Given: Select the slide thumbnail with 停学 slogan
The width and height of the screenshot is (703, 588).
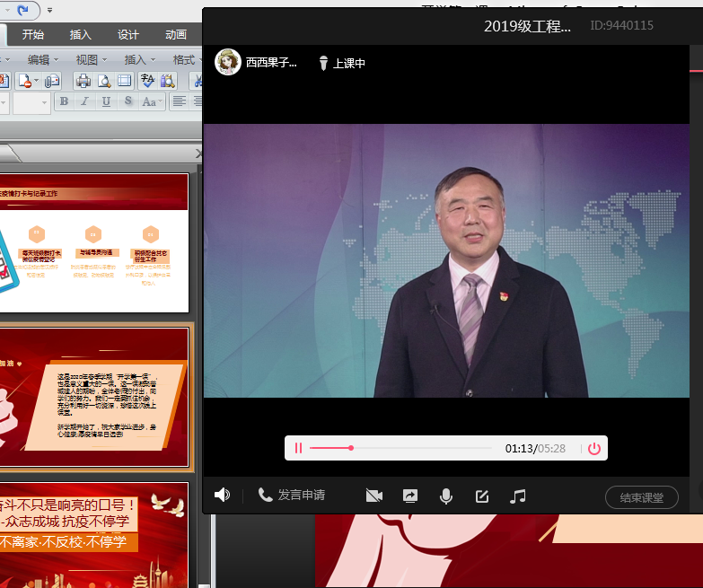Looking at the screenshot, I should (x=94, y=534).
